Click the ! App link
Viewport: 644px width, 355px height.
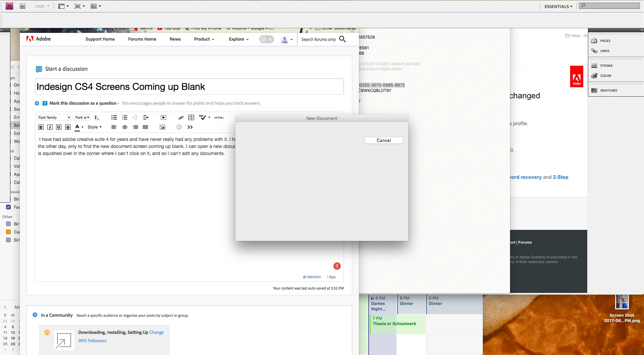tap(331, 277)
